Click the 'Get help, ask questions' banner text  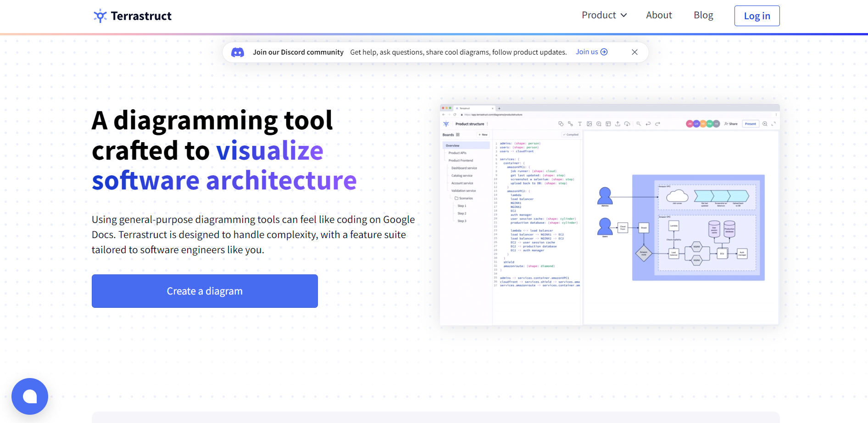tap(458, 52)
